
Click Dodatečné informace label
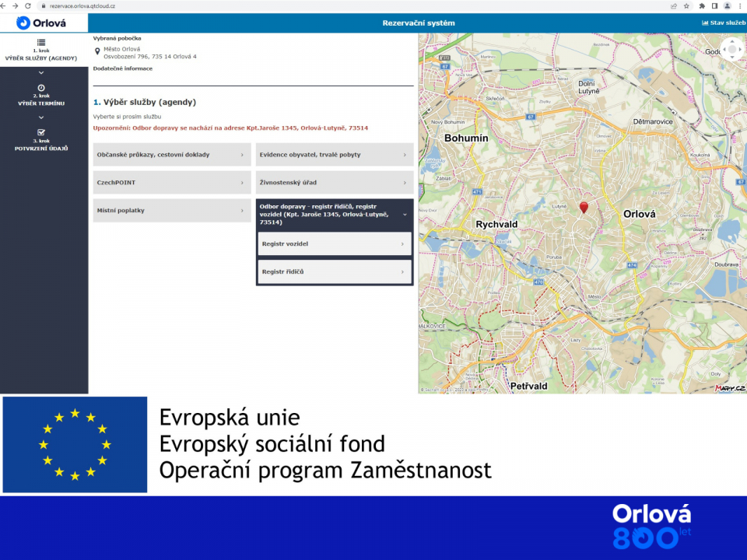tap(122, 68)
